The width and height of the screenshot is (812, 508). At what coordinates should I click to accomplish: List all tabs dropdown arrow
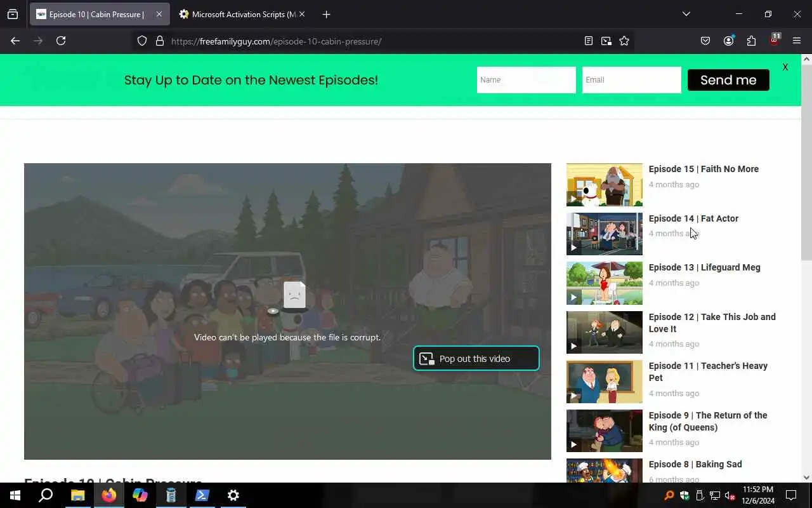(686, 14)
